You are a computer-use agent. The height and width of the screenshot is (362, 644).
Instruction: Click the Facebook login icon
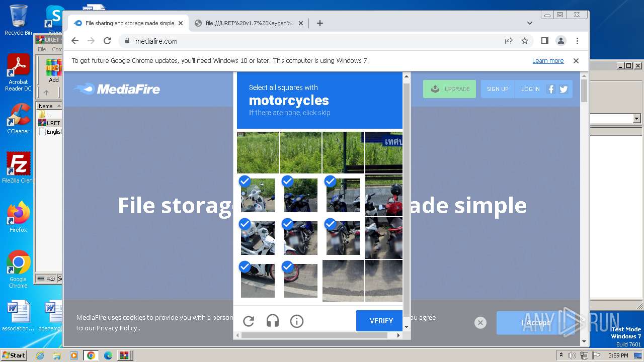coord(551,89)
